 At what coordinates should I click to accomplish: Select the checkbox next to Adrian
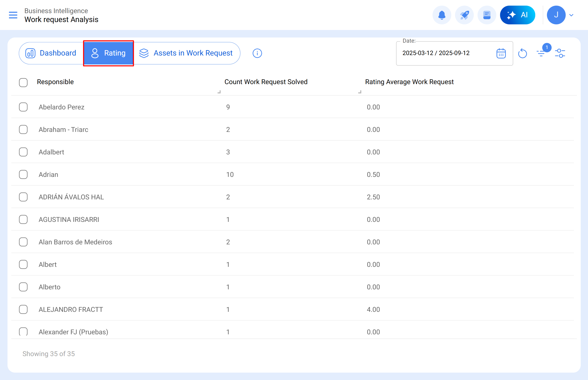pyautogui.click(x=23, y=175)
